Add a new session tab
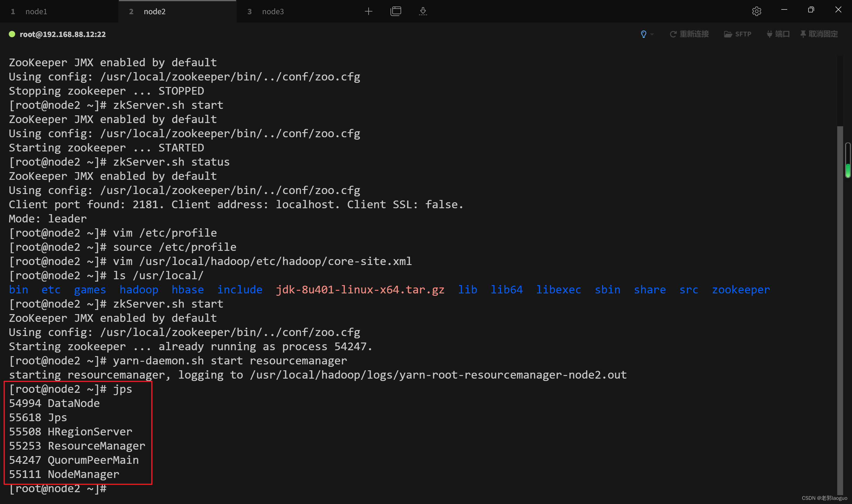The width and height of the screenshot is (852, 504). [x=368, y=12]
